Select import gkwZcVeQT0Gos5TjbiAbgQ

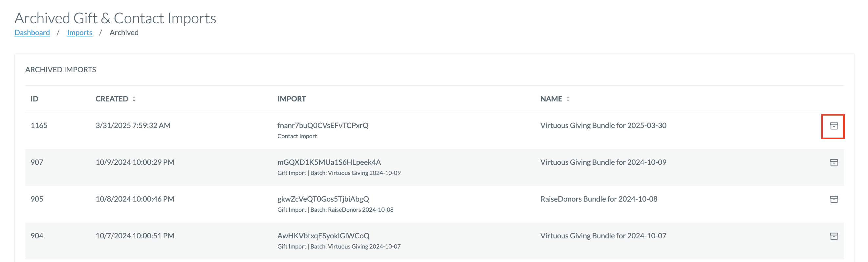(x=323, y=199)
